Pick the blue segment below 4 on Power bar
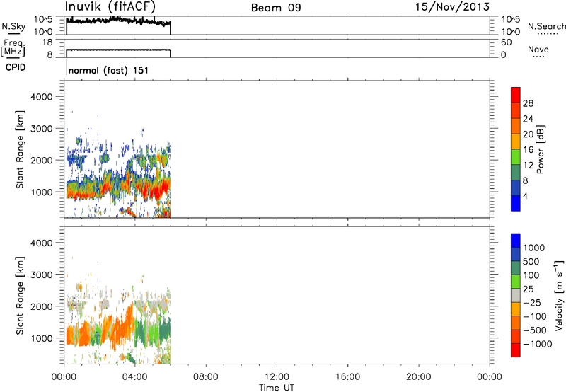 pos(516,203)
